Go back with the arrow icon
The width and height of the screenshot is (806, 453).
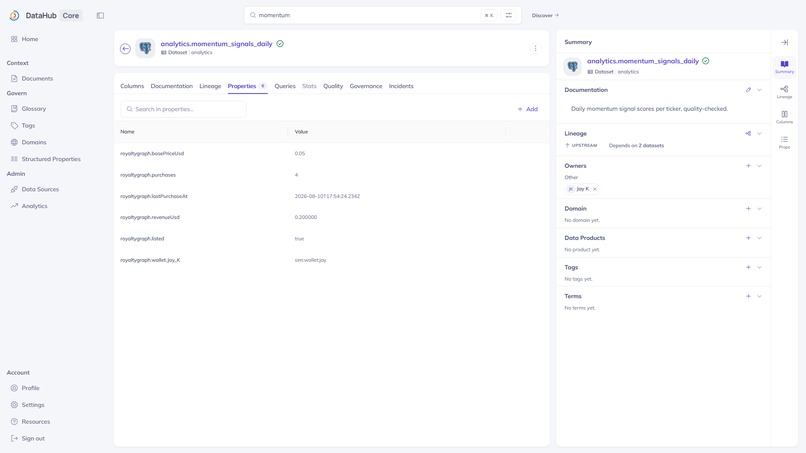(125, 48)
